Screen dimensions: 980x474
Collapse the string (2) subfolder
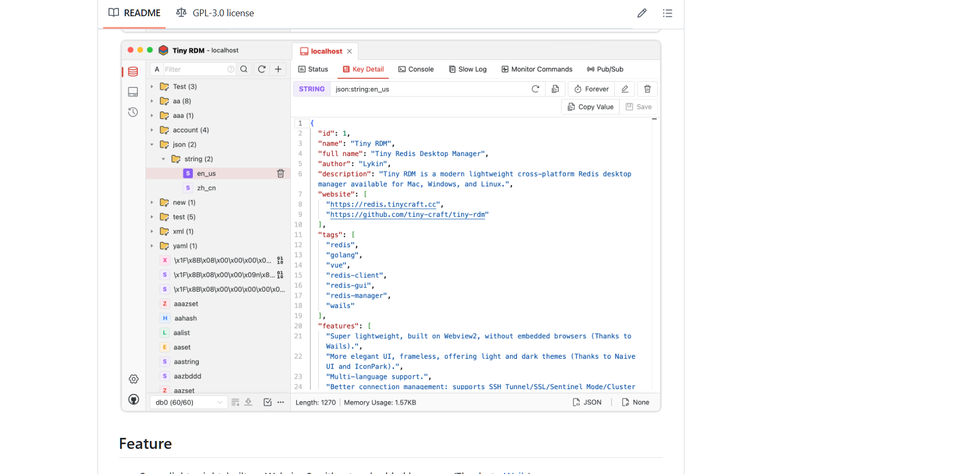click(x=164, y=159)
